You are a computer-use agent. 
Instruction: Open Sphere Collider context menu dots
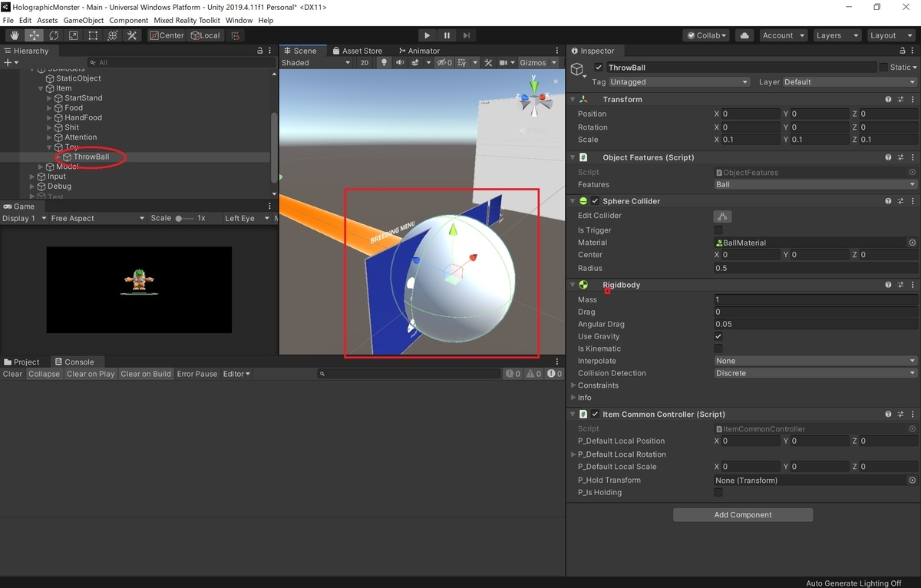913,201
